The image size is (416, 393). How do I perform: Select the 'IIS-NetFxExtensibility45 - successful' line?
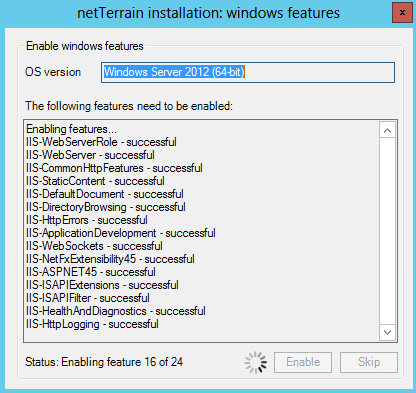pos(110,259)
